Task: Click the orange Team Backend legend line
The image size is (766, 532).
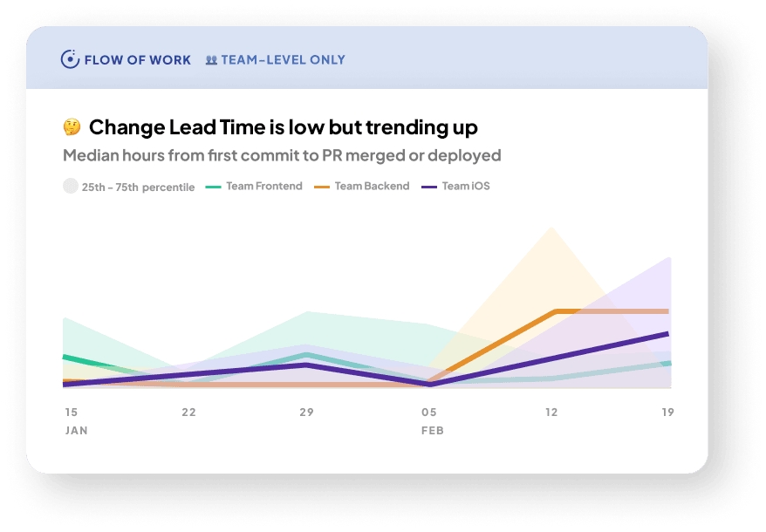Action: click(321, 187)
